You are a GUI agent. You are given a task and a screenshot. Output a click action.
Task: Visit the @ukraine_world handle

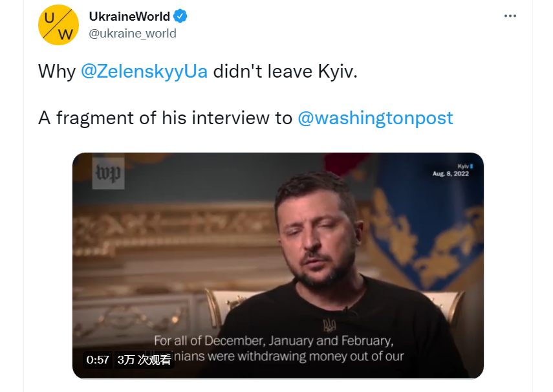133,34
